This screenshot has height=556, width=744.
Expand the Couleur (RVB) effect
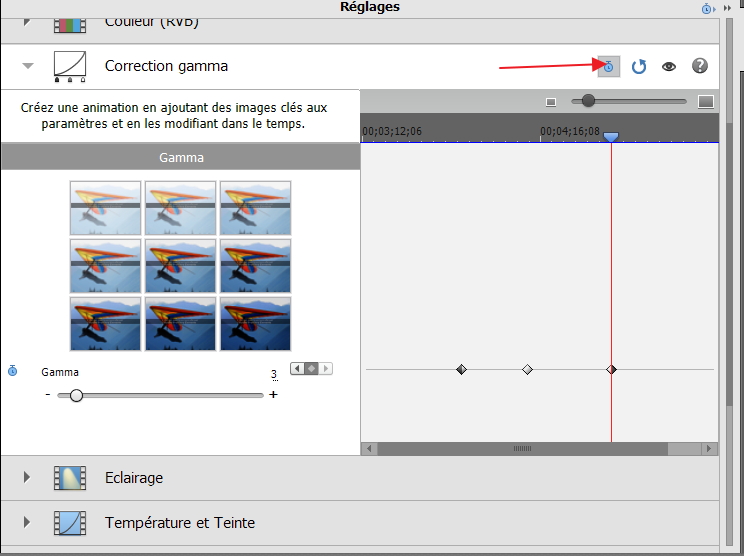[27, 22]
